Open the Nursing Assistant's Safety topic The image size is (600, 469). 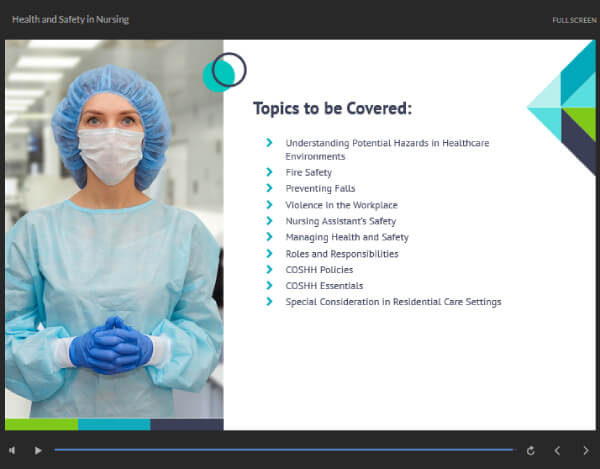[x=341, y=221]
